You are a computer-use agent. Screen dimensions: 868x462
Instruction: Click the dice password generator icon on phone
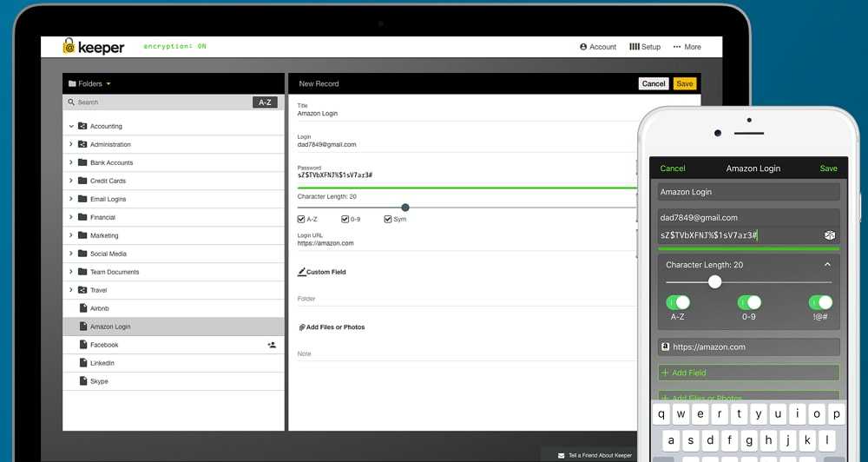(x=829, y=235)
